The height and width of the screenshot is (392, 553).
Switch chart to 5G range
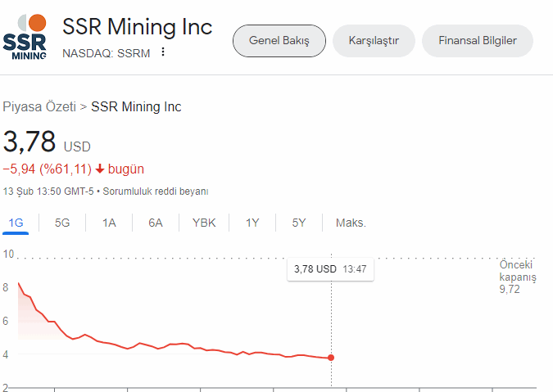(62, 223)
